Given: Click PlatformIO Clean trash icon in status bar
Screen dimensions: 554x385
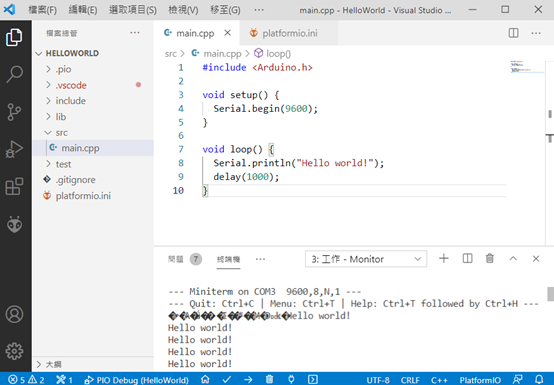Looking at the screenshot, I should click(270, 380).
